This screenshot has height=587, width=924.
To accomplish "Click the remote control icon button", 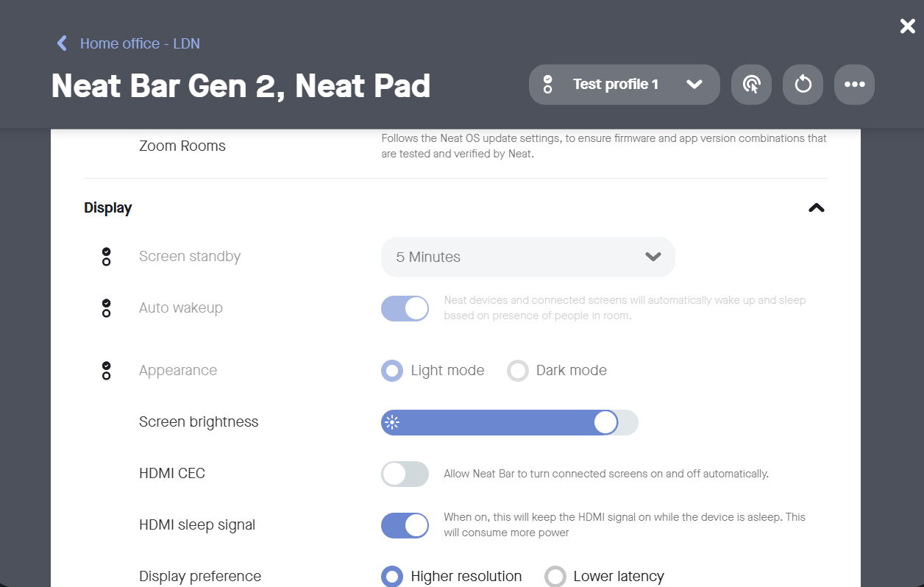I will [751, 85].
